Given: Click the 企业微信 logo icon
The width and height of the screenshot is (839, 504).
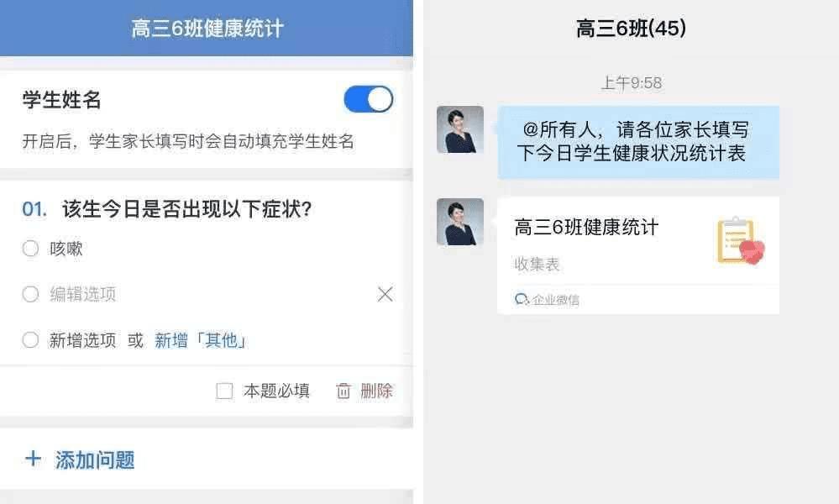Looking at the screenshot, I should tap(522, 299).
